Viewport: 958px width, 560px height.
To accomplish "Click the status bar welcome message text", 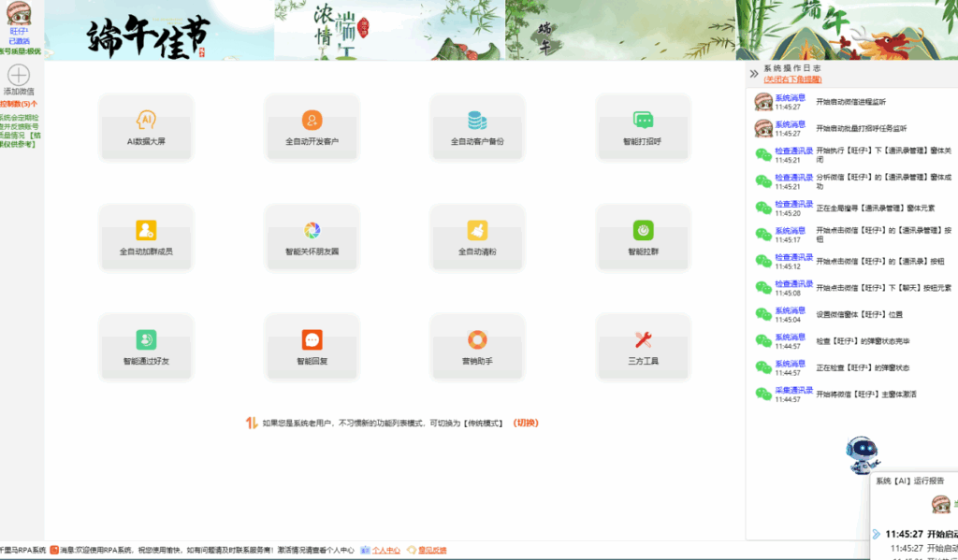I will tap(207, 551).
